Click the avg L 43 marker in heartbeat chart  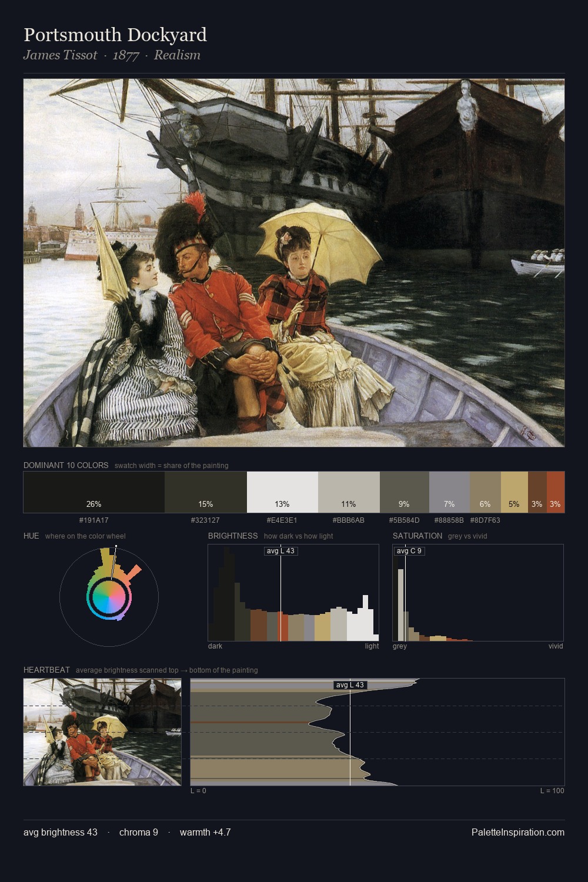[x=350, y=685]
